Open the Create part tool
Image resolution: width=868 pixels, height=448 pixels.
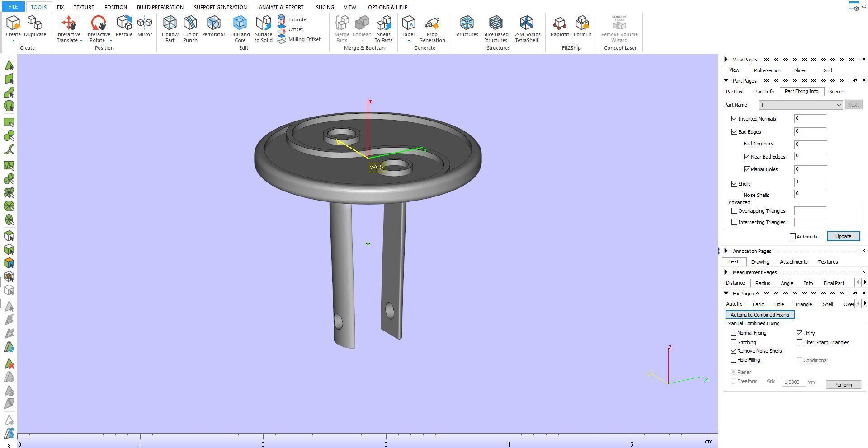(x=13, y=26)
